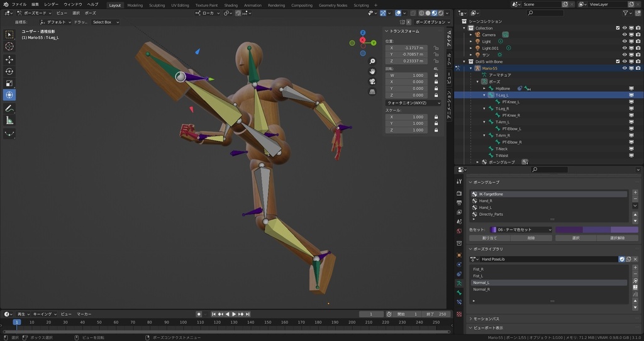
Task: Switch to the Sculpting workspace tab
Action: 157,5
